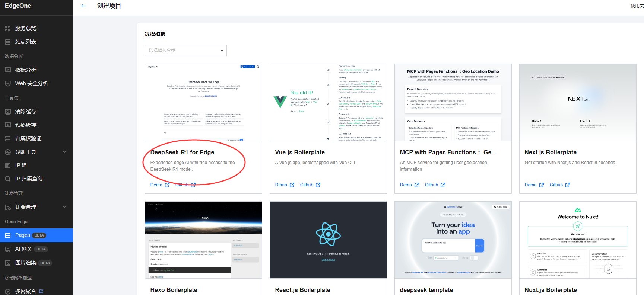Image resolution: width=644 pixels, height=295 pixels.
Task: Click the 归属权验证 icon
Action: click(8, 138)
